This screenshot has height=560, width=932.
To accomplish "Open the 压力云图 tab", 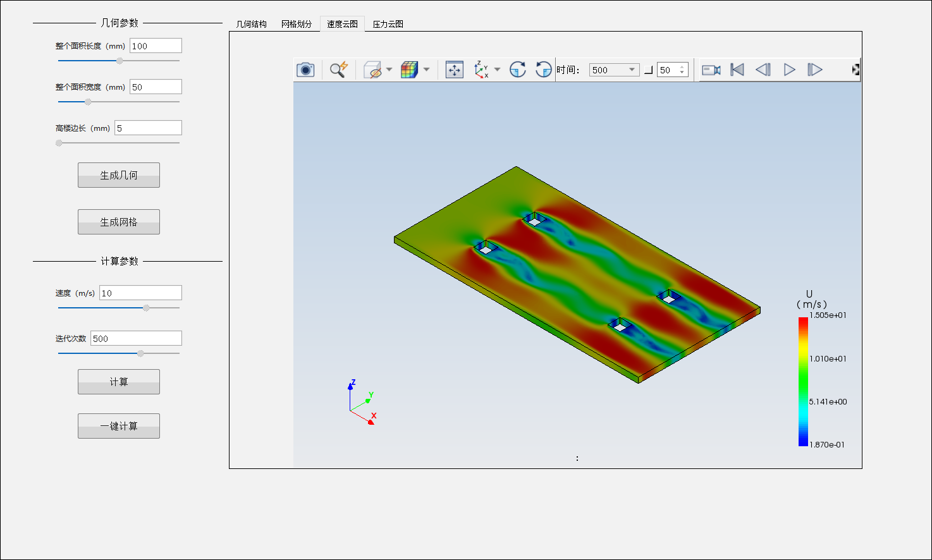I will click(x=388, y=24).
